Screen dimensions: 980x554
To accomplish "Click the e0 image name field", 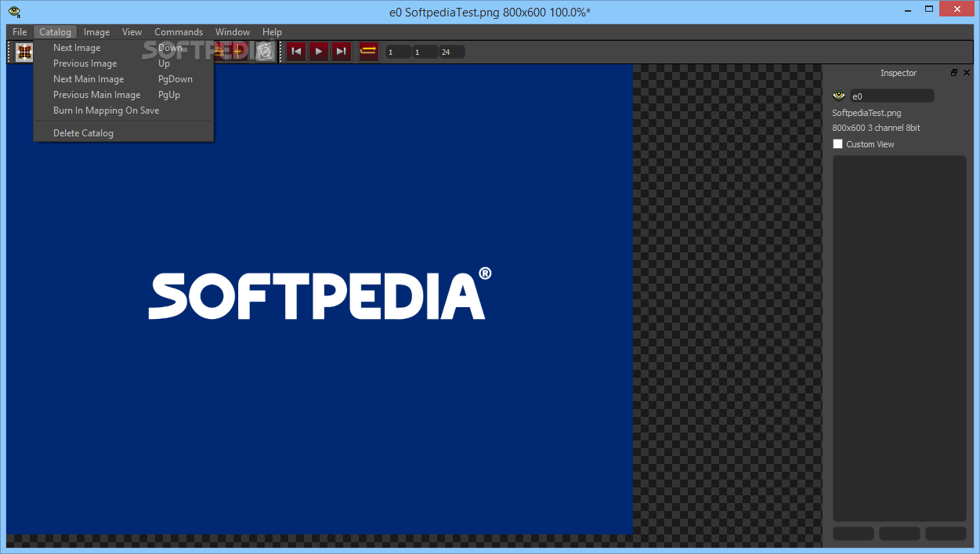I will (891, 96).
